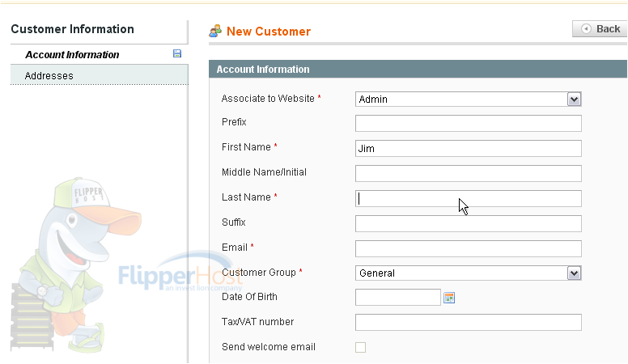This screenshot has height=364, width=628.
Task: Focus the Prefix text field
Action: tap(469, 123)
